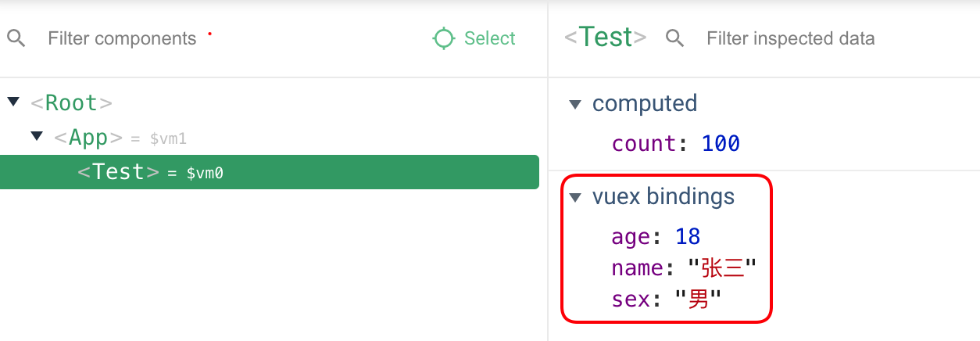Click the sex value "男"
The image size is (980, 341).
698,299
